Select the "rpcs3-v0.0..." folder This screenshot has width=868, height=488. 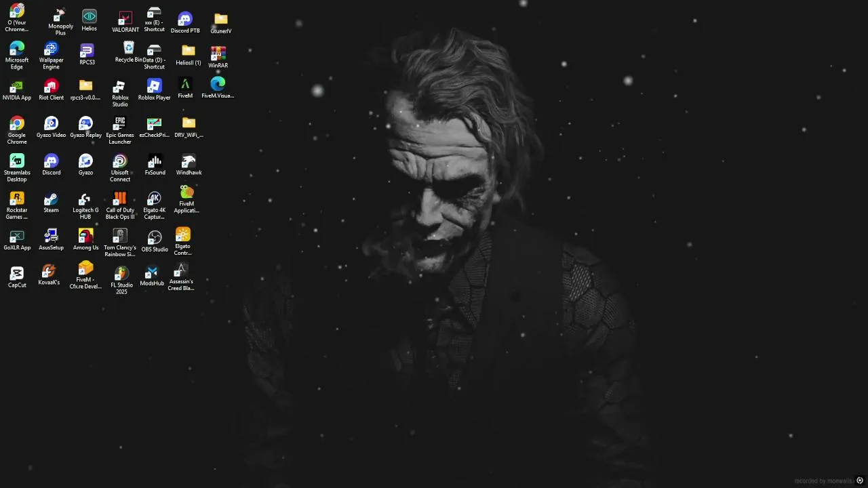click(85, 90)
